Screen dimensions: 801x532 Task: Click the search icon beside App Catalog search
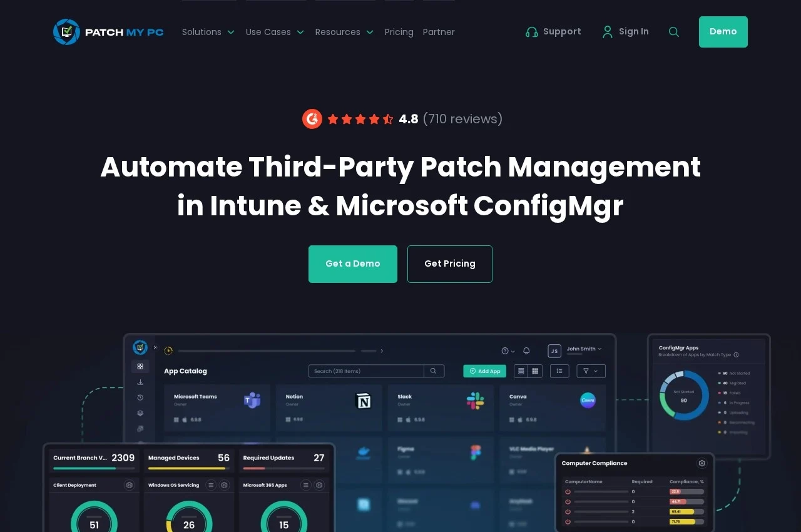point(434,371)
